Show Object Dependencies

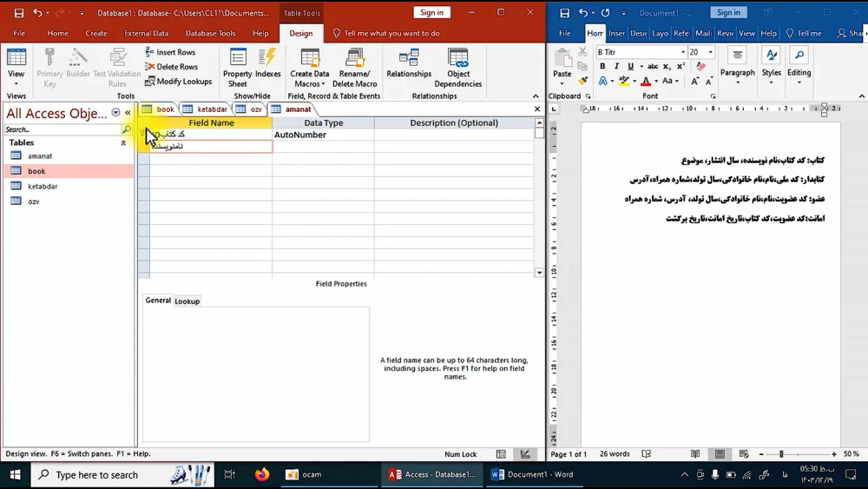pyautogui.click(x=457, y=68)
